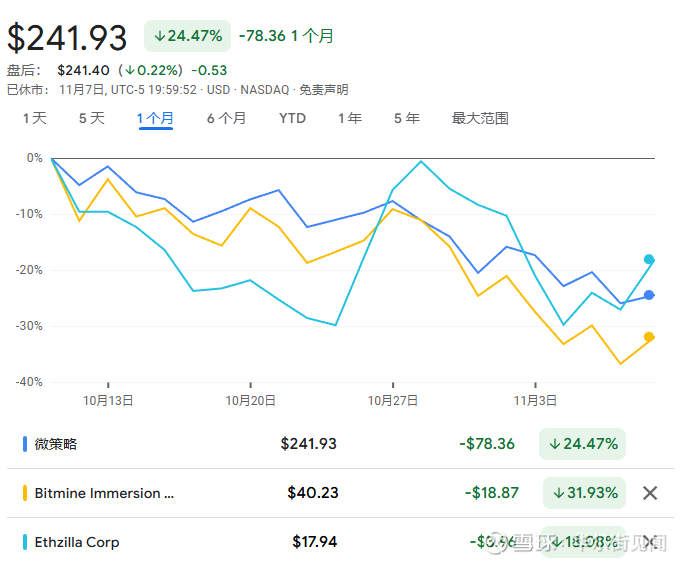
Task: Click the blue color marker beside 微策略
Action: coord(24,444)
